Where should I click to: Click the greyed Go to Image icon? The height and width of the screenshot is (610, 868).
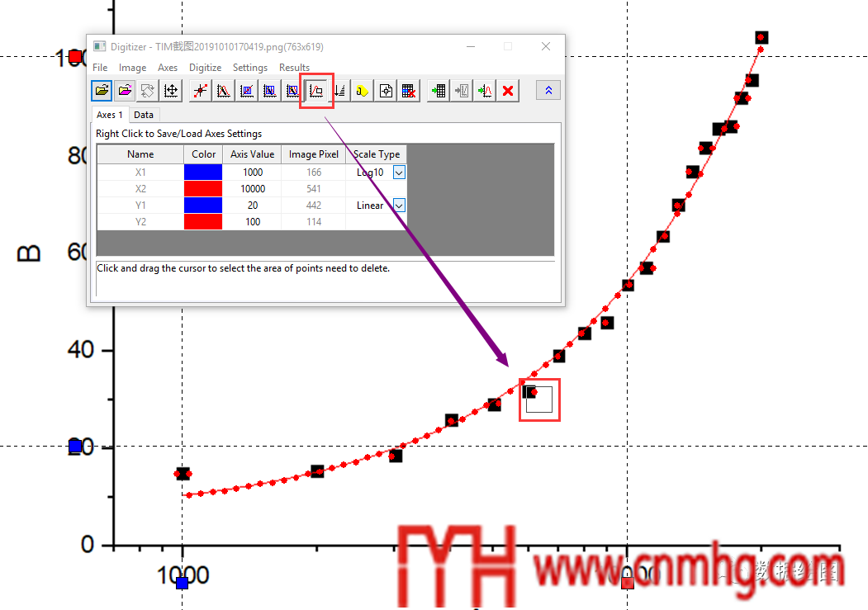(462, 91)
